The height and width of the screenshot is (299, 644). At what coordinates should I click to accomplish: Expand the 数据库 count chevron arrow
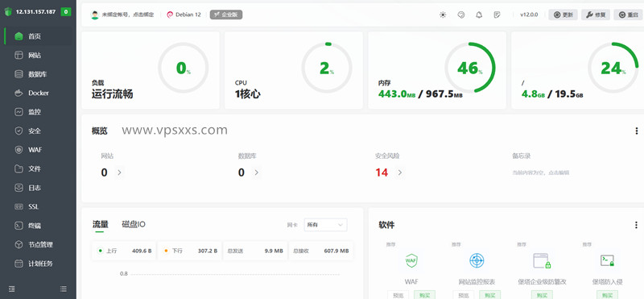click(256, 172)
